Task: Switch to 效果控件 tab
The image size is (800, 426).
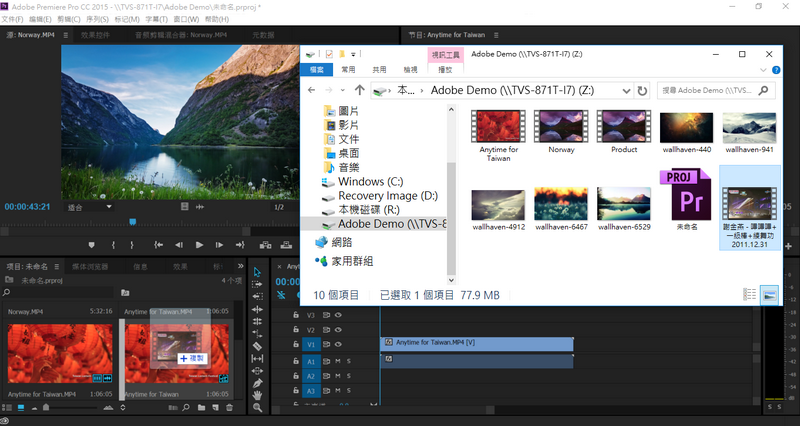Action: coord(95,35)
